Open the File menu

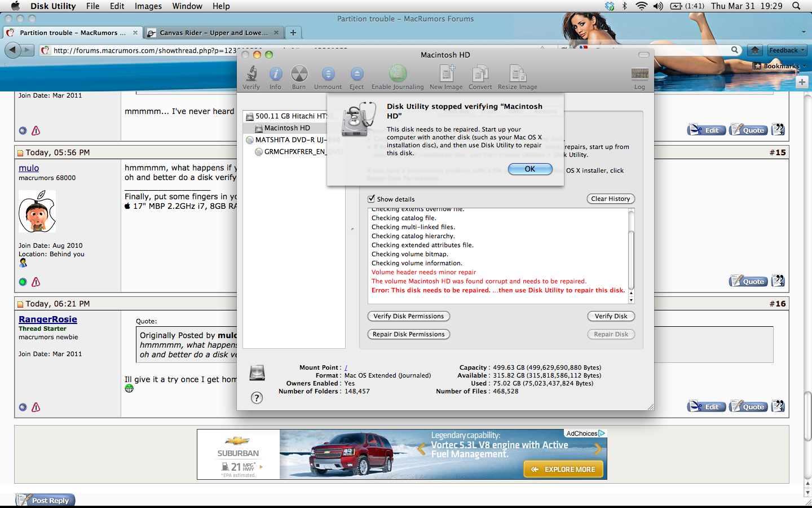(x=93, y=6)
